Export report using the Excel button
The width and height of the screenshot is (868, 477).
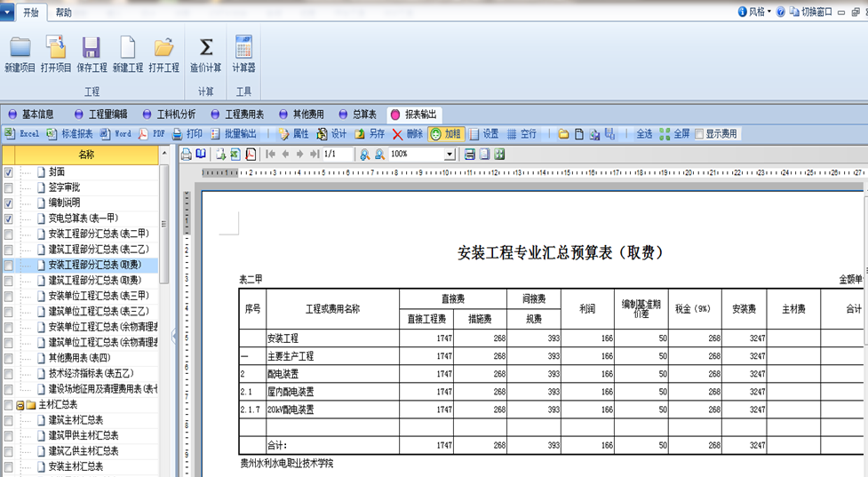[x=22, y=134]
